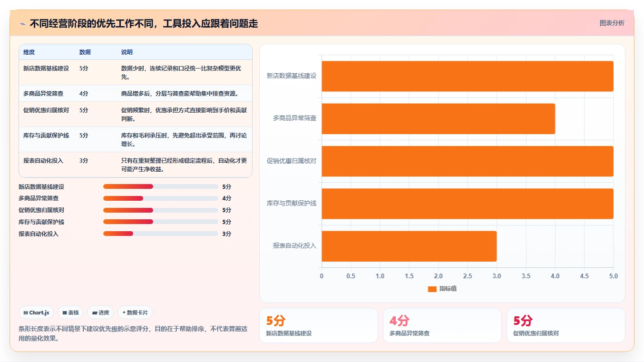This screenshot has width=644, height=362.
Task: Click the description starting with 商品增多后
Action: point(180,94)
